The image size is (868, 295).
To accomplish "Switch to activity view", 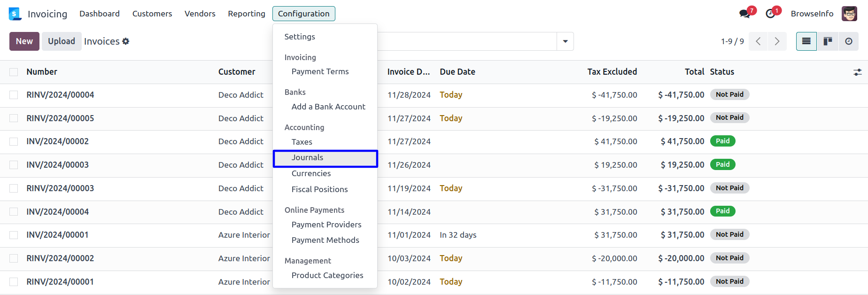I will [848, 41].
